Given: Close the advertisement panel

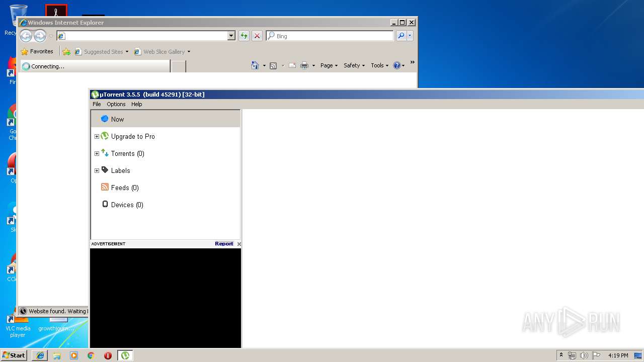Looking at the screenshot, I should pos(239,244).
